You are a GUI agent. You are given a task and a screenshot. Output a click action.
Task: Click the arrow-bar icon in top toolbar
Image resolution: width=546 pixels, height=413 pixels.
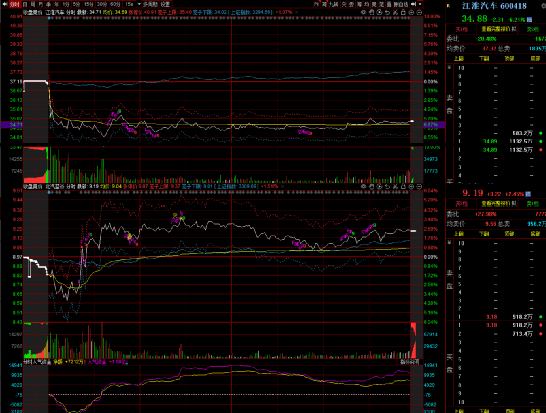tap(414, 4)
